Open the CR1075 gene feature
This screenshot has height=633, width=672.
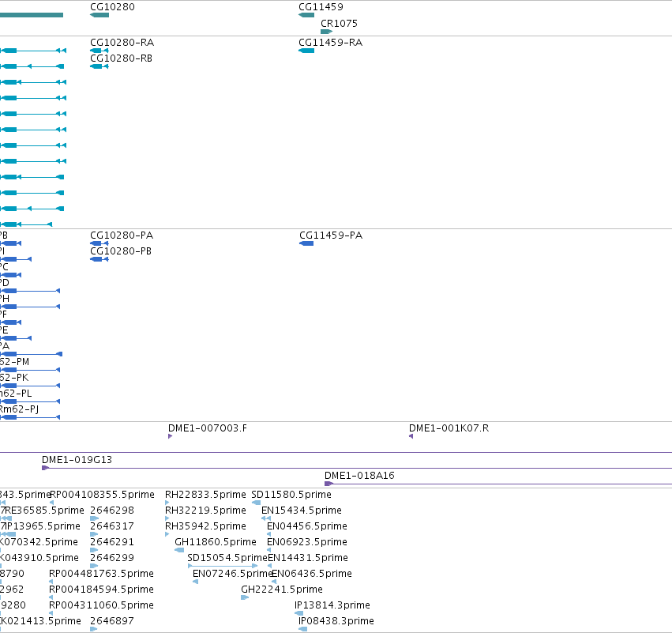(x=339, y=23)
